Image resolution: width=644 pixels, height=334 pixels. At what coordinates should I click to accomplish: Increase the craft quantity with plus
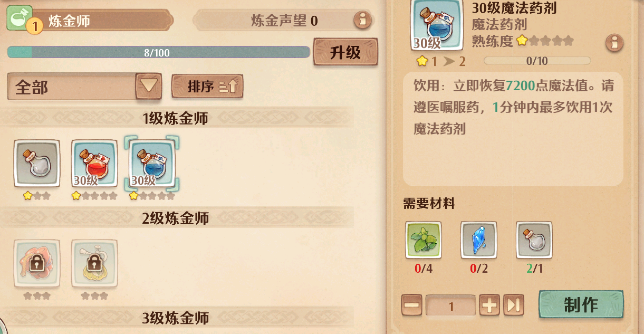pyautogui.click(x=489, y=306)
